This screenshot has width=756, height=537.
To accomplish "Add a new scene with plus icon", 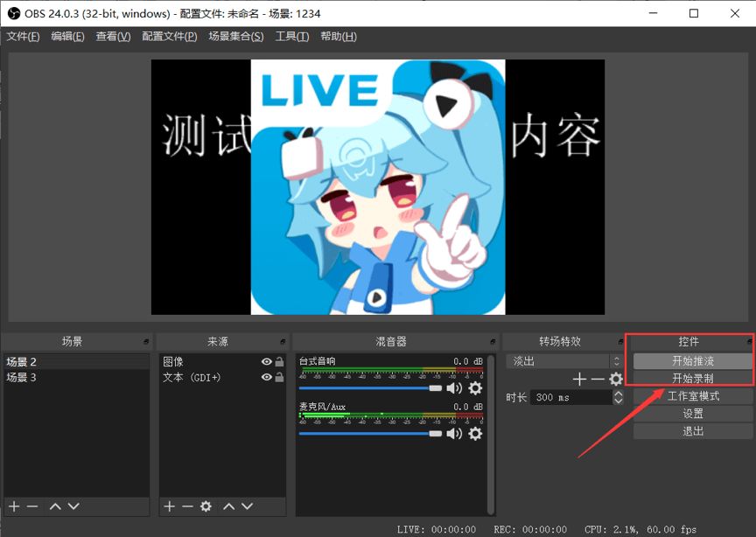I will [x=14, y=506].
